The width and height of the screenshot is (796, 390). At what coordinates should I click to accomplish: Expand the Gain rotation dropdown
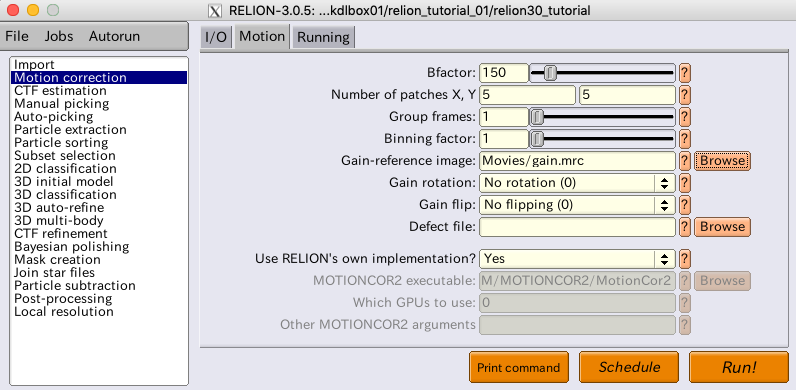577,183
